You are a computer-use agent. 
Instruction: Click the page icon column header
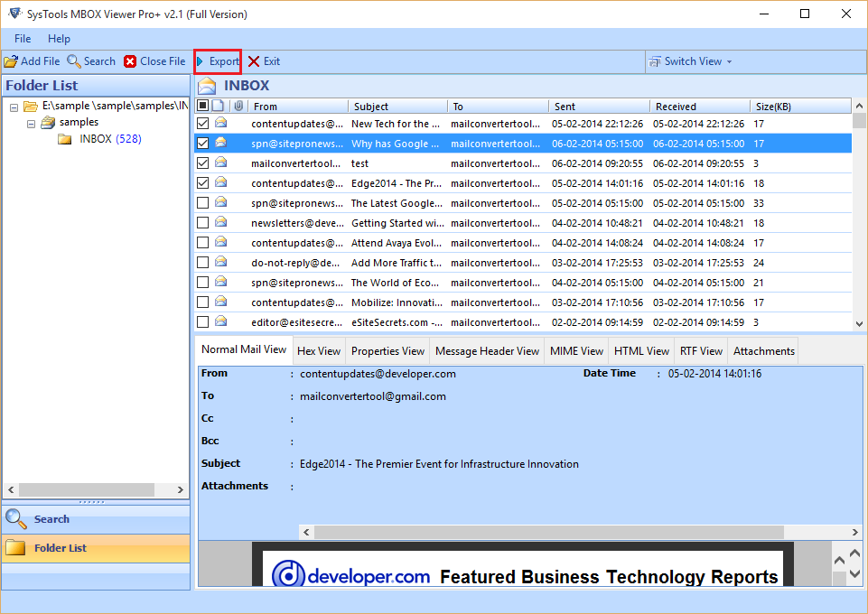click(218, 106)
